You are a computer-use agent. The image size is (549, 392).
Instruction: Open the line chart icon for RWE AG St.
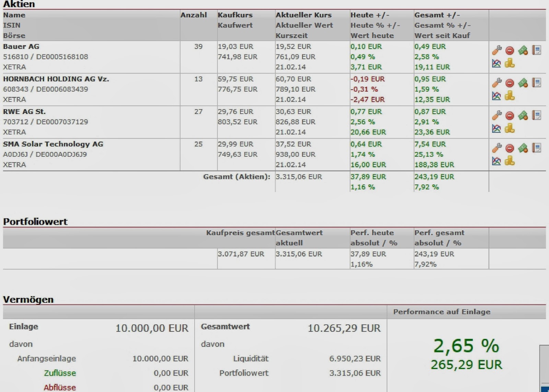[497, 128]
